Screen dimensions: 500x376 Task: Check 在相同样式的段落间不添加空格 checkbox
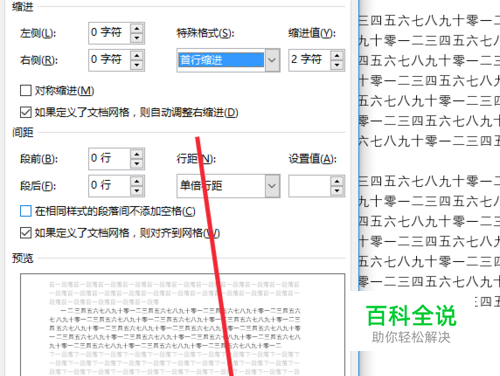tap(26, 211)
